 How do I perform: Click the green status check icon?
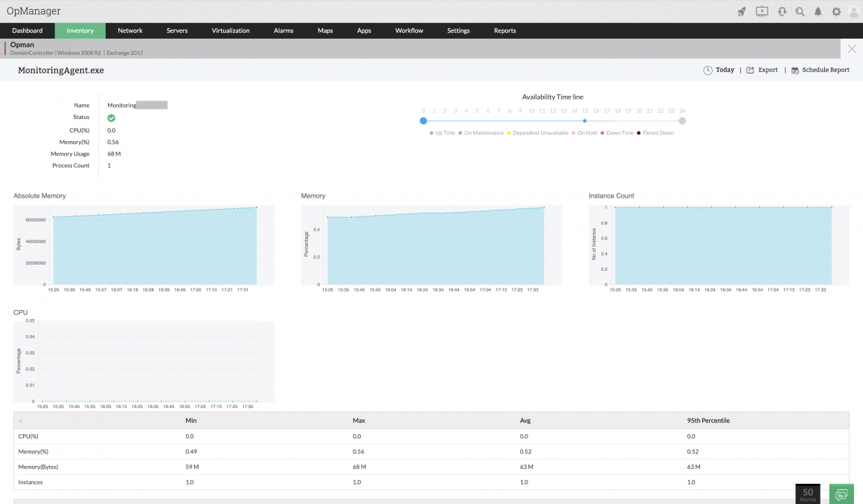(x=111, y=117)
